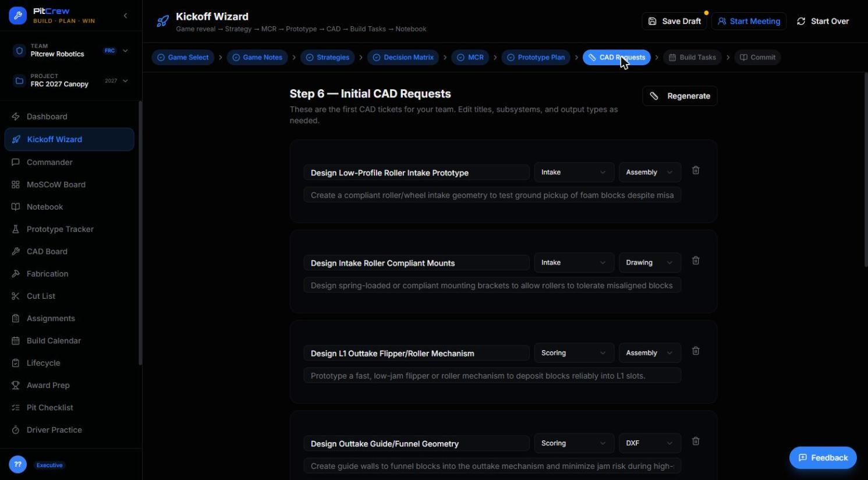The width and height of the screenshot is (868, 480).
Task: Click Start Meeting
Action: click(749, 22)
